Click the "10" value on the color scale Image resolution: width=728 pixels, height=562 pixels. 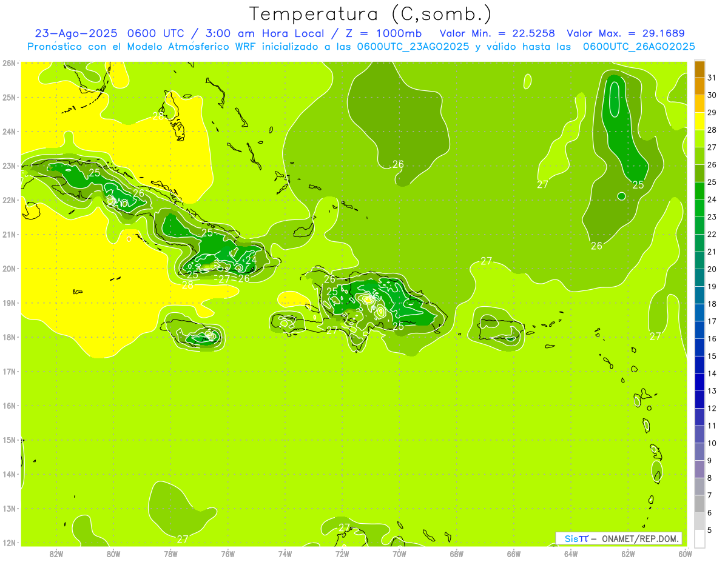(x=712, y=443)
